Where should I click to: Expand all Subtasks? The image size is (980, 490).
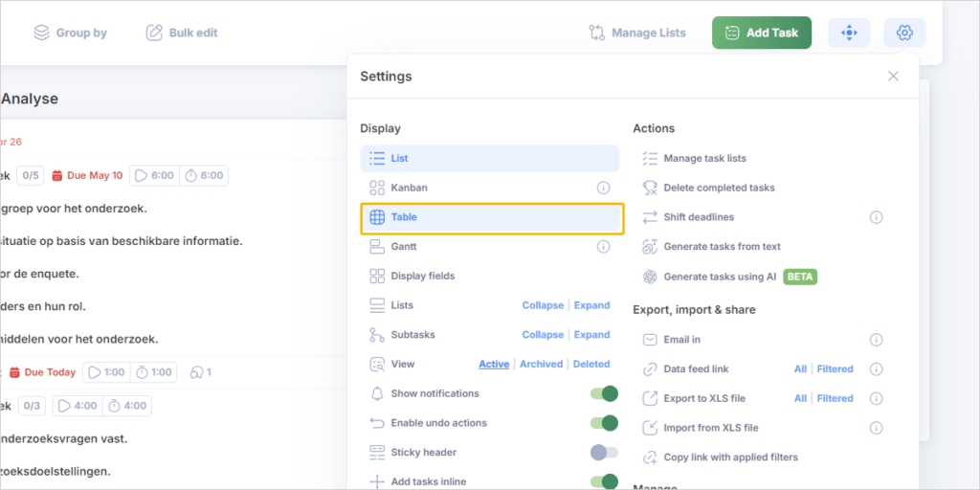591,335
